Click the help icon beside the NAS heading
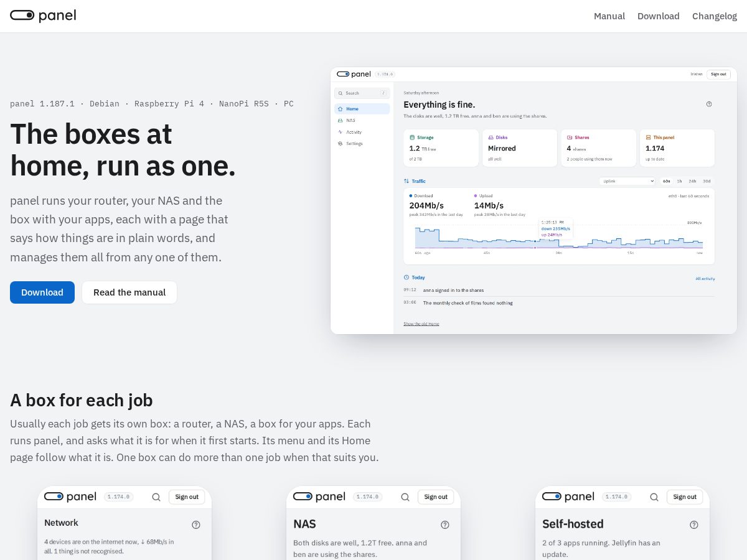This screenshot has height=560, width=747. pos(445,525)
